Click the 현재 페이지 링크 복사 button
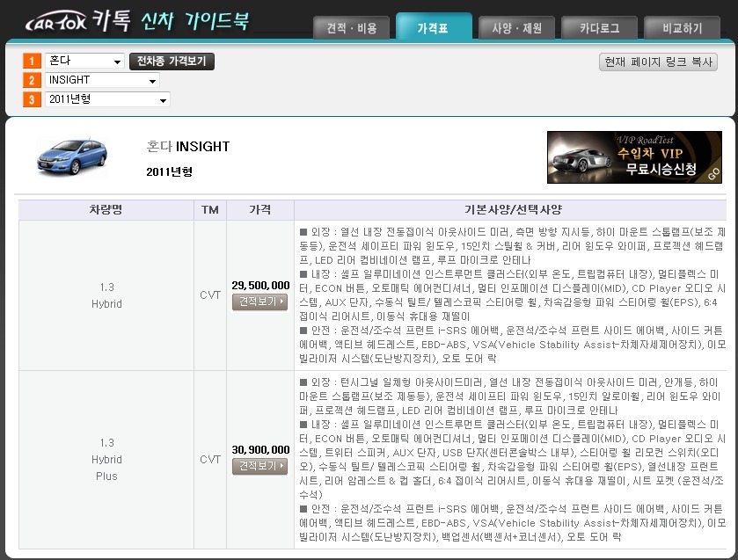 click(657, 62)
